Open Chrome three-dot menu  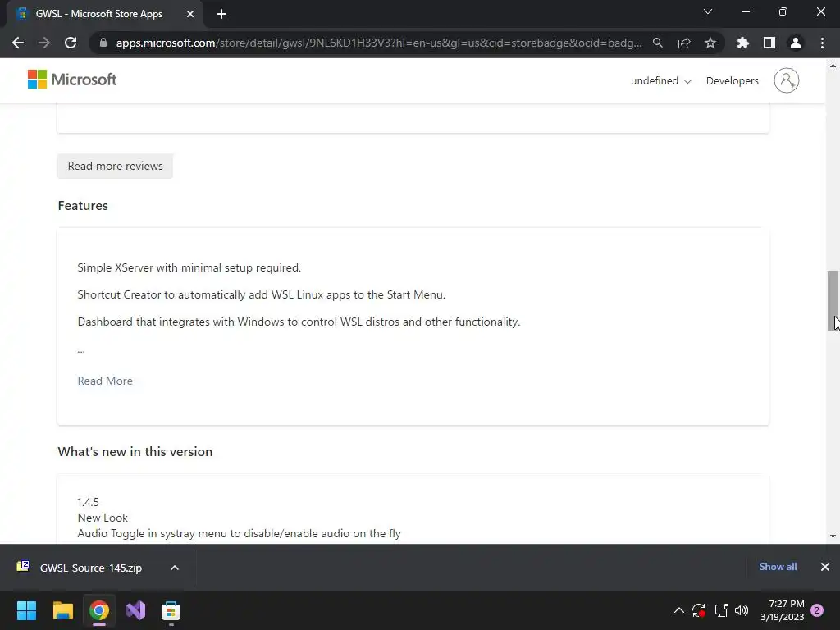(x=822, y=43)
